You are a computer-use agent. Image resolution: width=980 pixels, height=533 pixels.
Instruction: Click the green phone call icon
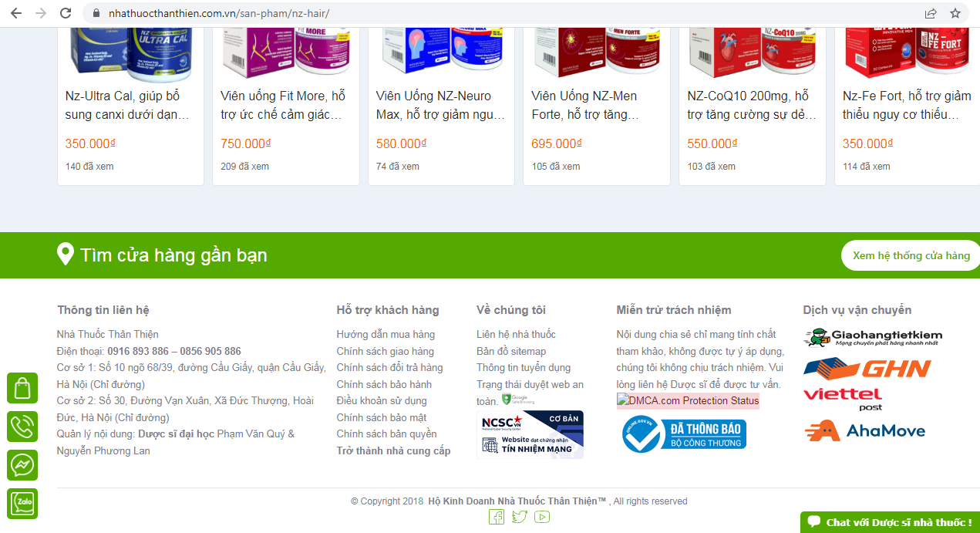click(22, 427)
